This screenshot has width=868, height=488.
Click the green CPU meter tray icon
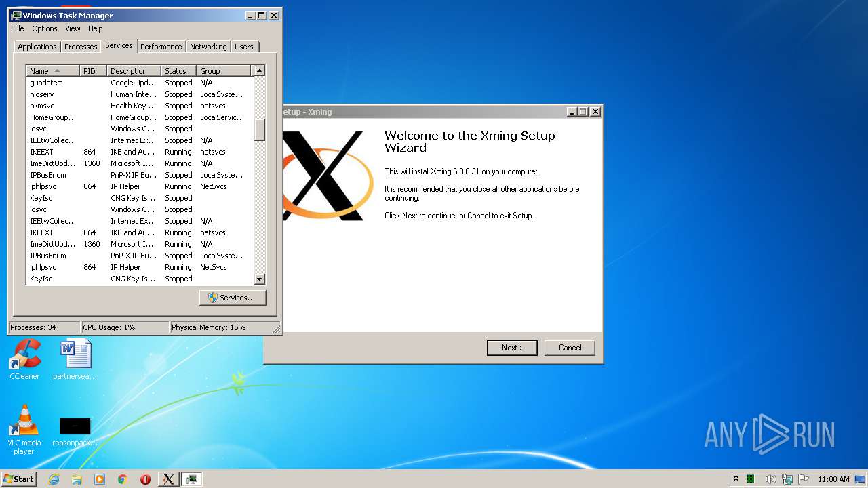click(751, 479)
